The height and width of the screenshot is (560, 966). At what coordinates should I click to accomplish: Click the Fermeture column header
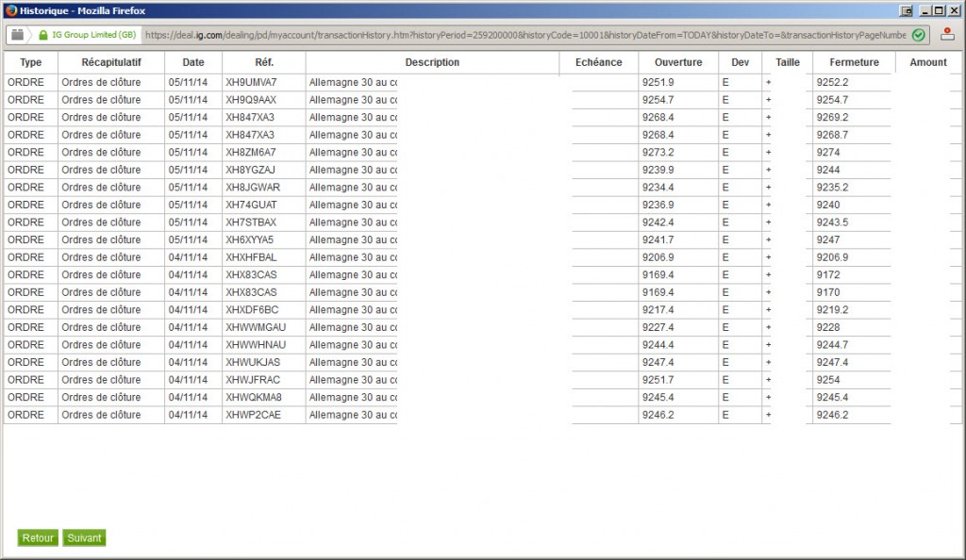click(854, 62)
